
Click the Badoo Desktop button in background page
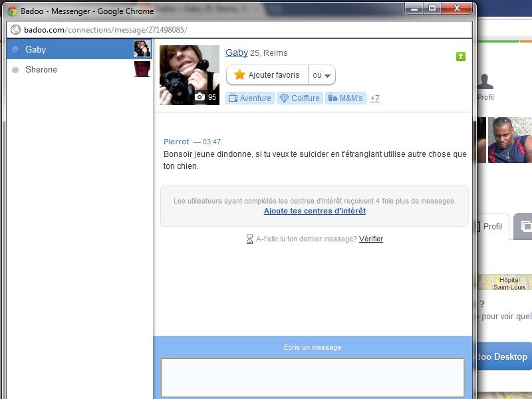pyautogui.click(x=503, y=356)
